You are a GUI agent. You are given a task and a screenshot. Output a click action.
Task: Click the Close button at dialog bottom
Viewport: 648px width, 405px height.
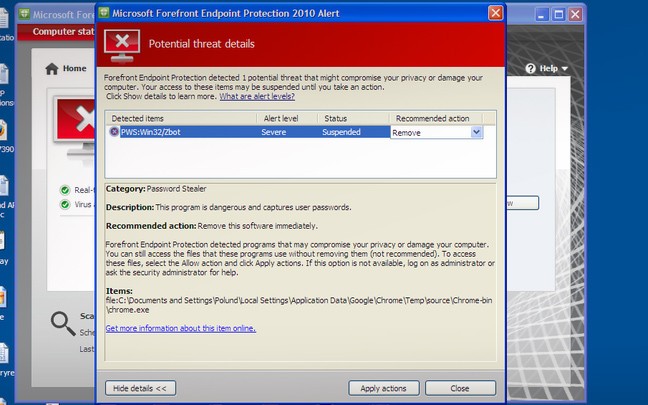click(460, 388)
